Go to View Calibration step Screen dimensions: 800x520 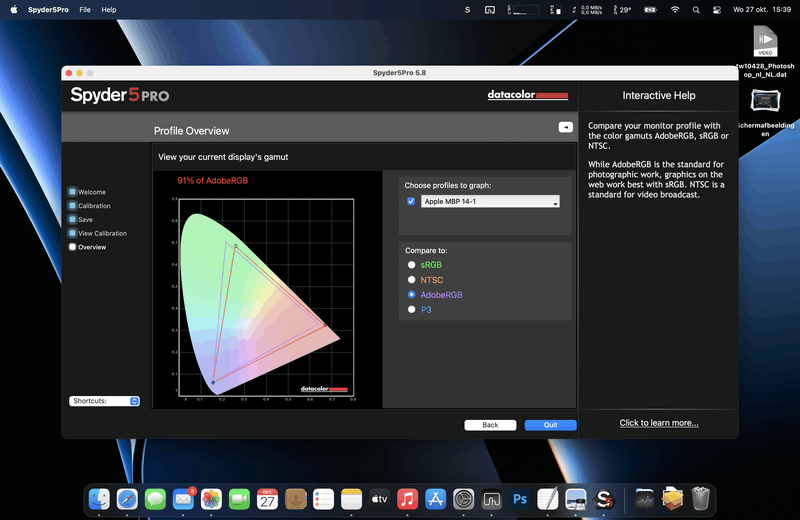tap(98, 233)
